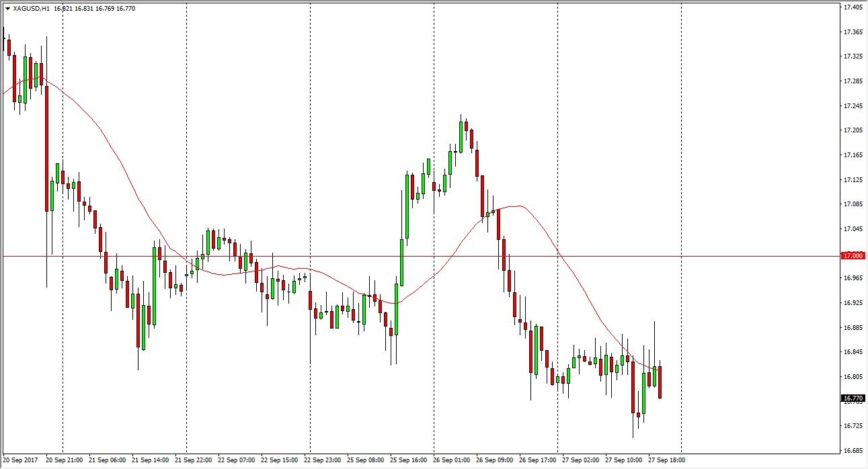Click the 27 Sep 18:00 time label
This screenshot has width=868, height=469.
[668, 461]
